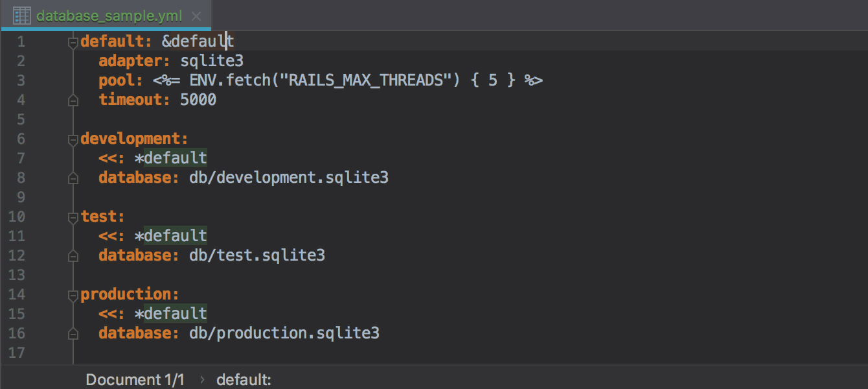Image resolution: width=868 pixels, height=389 pixels.
Task: Click the YAML file icon on the tab
Action: 22,16
